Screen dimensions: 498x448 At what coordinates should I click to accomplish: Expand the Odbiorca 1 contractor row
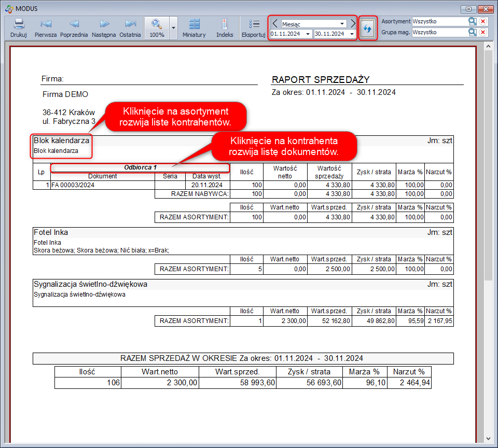pos(140,167)
